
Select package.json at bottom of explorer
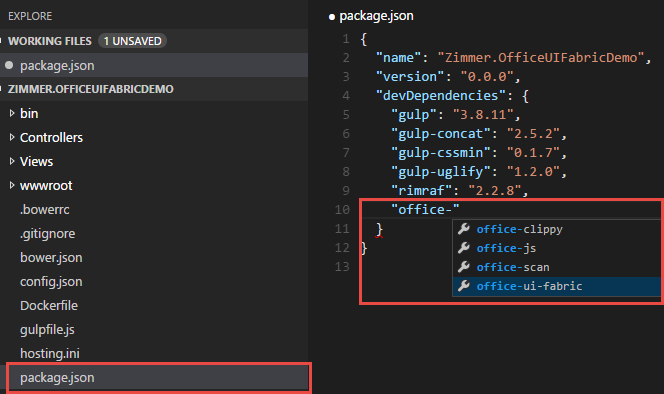159,377
